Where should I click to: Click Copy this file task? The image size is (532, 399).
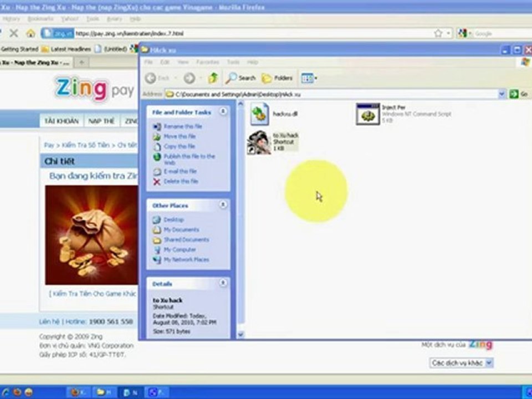[x=179, y=146]
